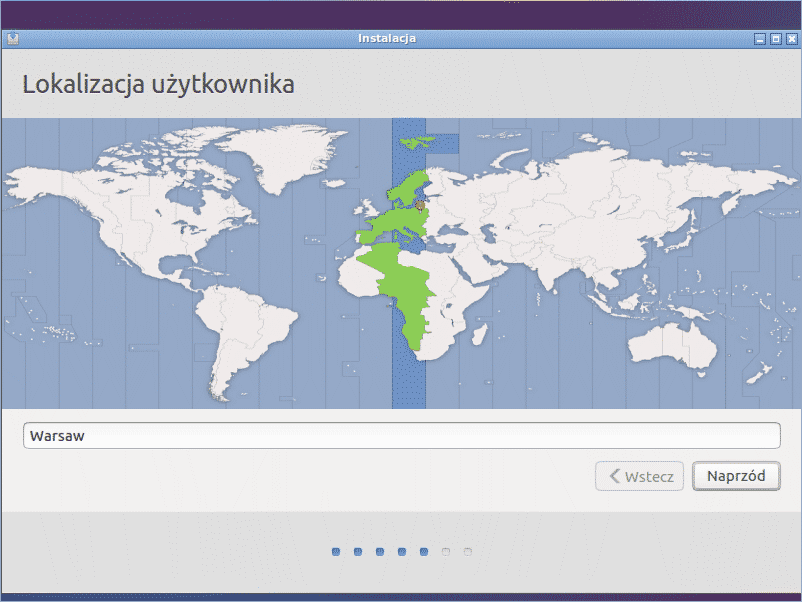Click the green Svalbard islands at map top
The image size is (802, 602).
point(422,141)
